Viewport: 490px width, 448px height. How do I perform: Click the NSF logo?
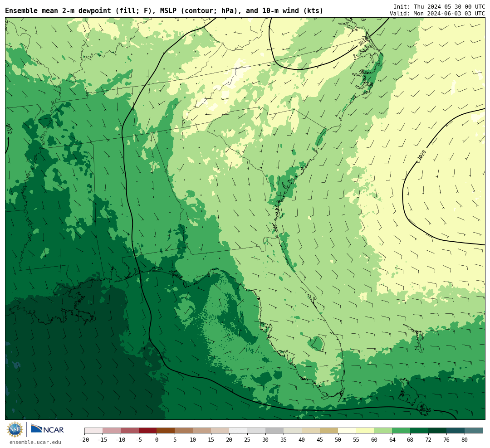[x=15, y=429]
